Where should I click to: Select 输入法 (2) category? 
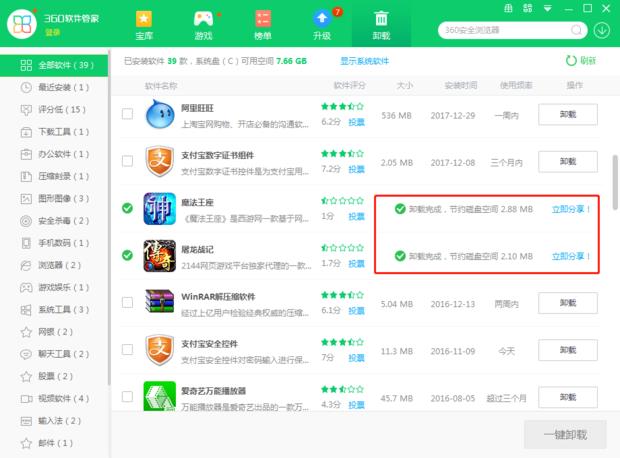point(54,421)
